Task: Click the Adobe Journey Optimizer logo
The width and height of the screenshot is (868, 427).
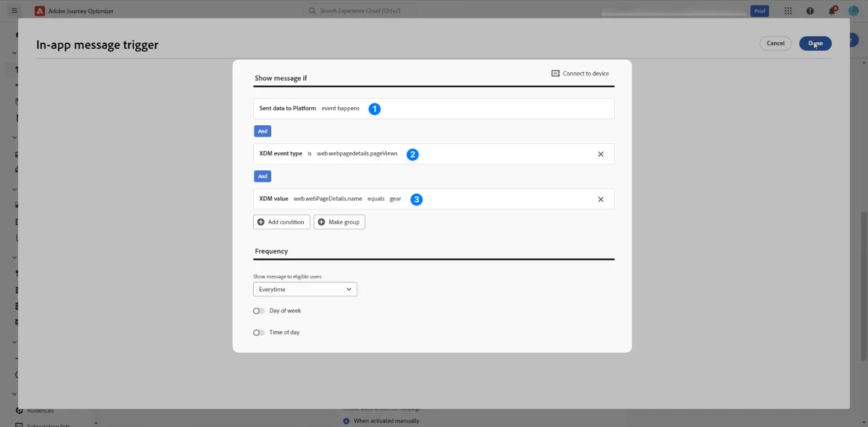Action: pos(40,11)
